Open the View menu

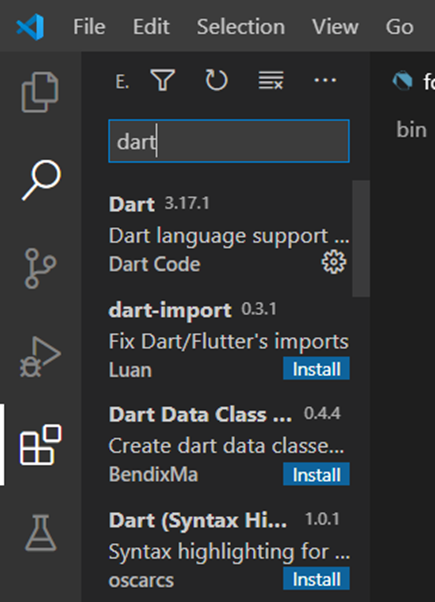[335, 27]
